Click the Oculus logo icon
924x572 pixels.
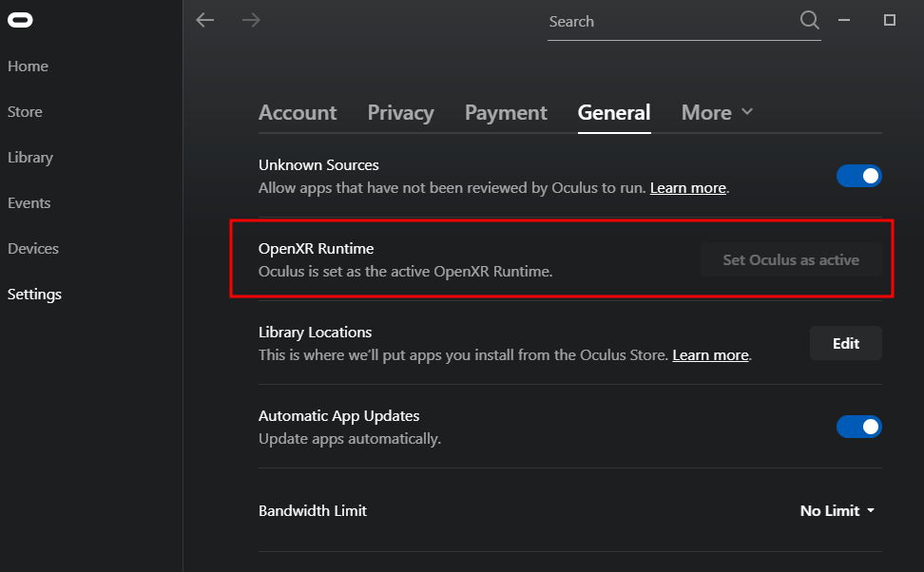20,19
